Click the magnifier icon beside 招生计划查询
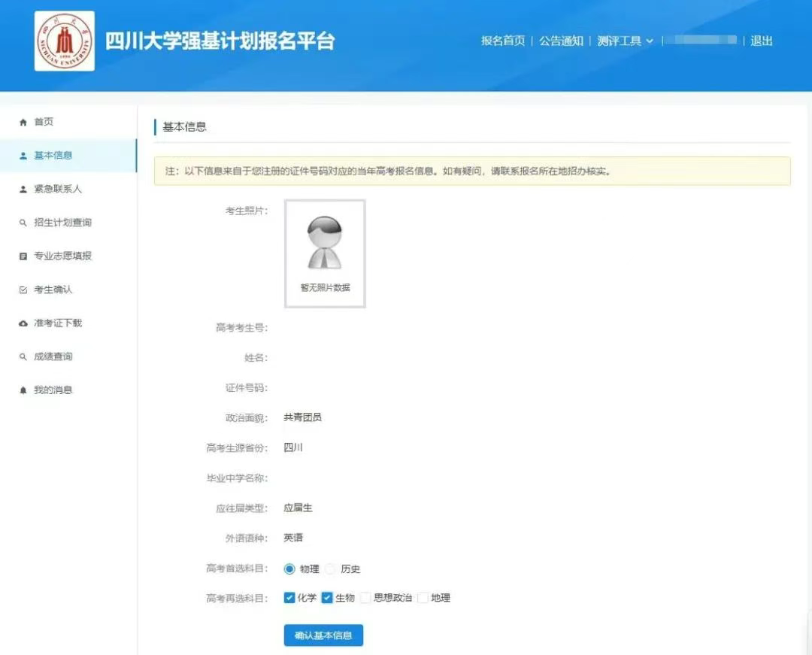The width and height of the screenshot is (812, 655). click(23, 223)
